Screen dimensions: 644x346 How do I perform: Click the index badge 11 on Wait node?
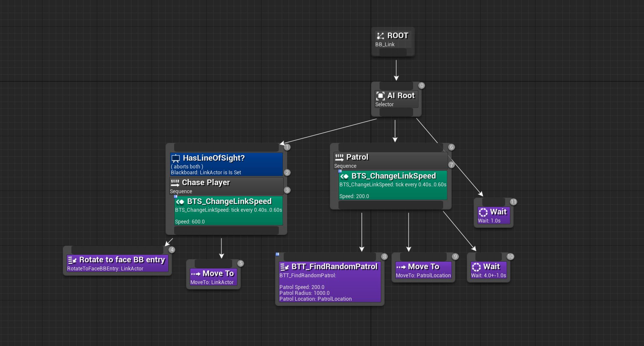pos(514,202)
